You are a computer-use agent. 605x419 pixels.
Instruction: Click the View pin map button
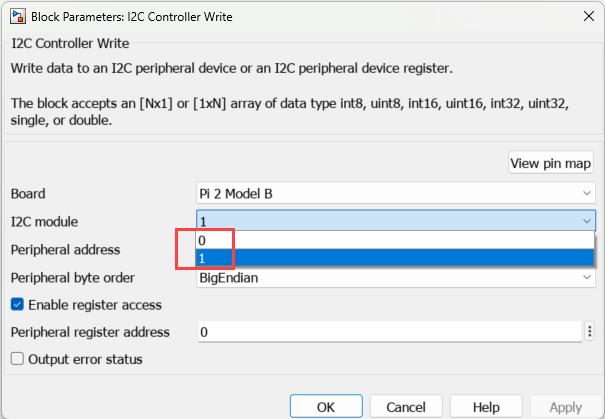click(551, 163)
